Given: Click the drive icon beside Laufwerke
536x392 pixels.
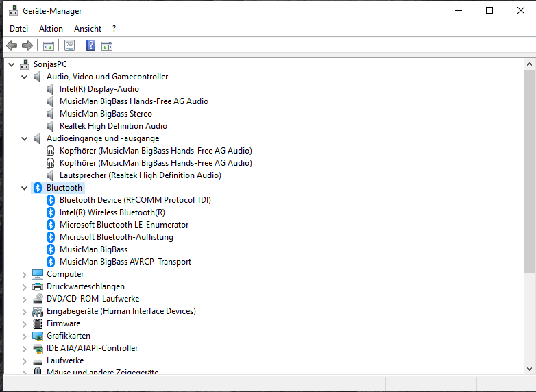Looking at the screenshot, I should 38,361.
